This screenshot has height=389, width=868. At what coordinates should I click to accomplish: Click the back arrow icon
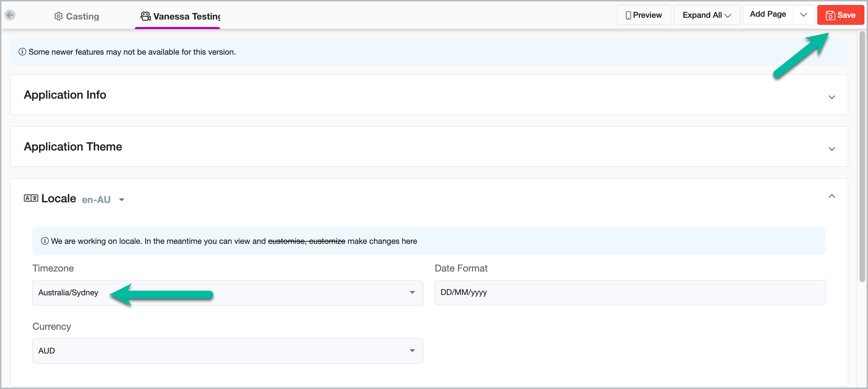coord(10,15)
